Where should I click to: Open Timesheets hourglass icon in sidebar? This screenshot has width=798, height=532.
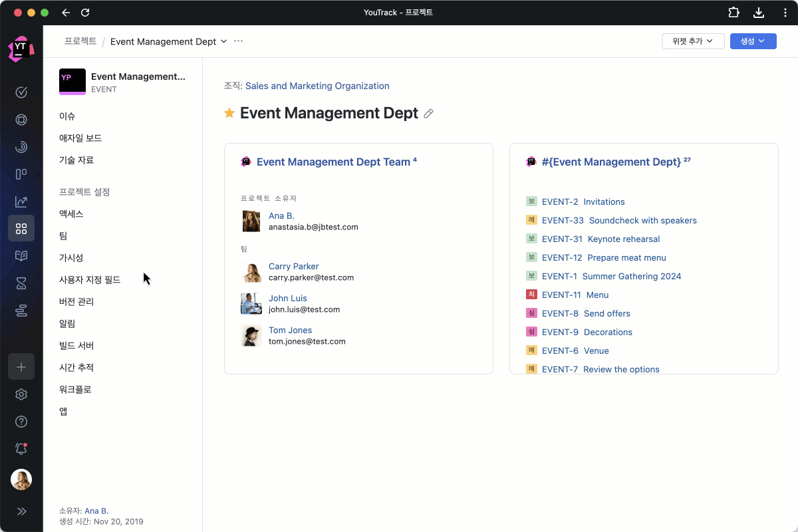click(21, 284)
